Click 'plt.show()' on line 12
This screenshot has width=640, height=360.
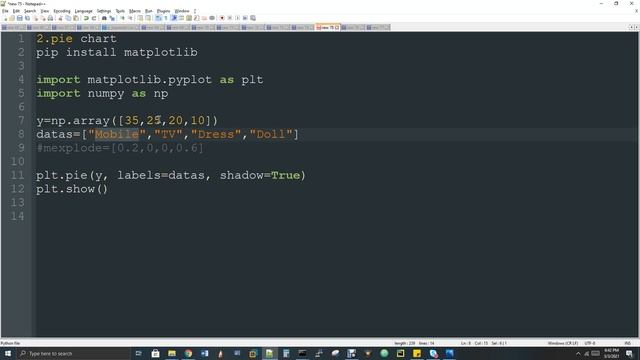[72, 189]
